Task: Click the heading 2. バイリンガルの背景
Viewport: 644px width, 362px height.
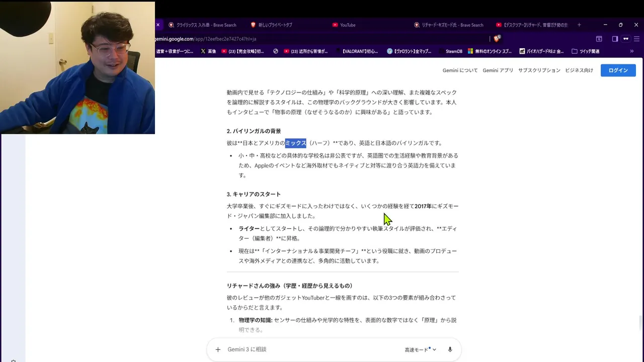Action: pyautogui.click(x=254, y=131)
